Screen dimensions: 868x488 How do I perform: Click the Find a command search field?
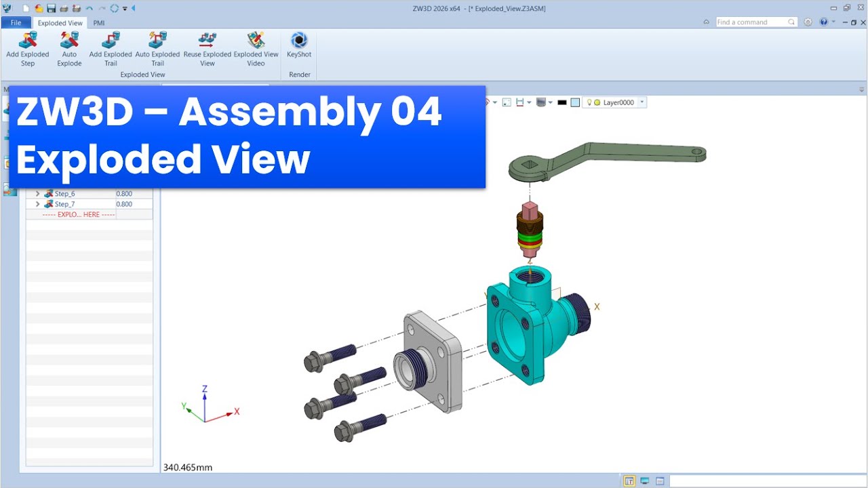click(x=756, y=22)
